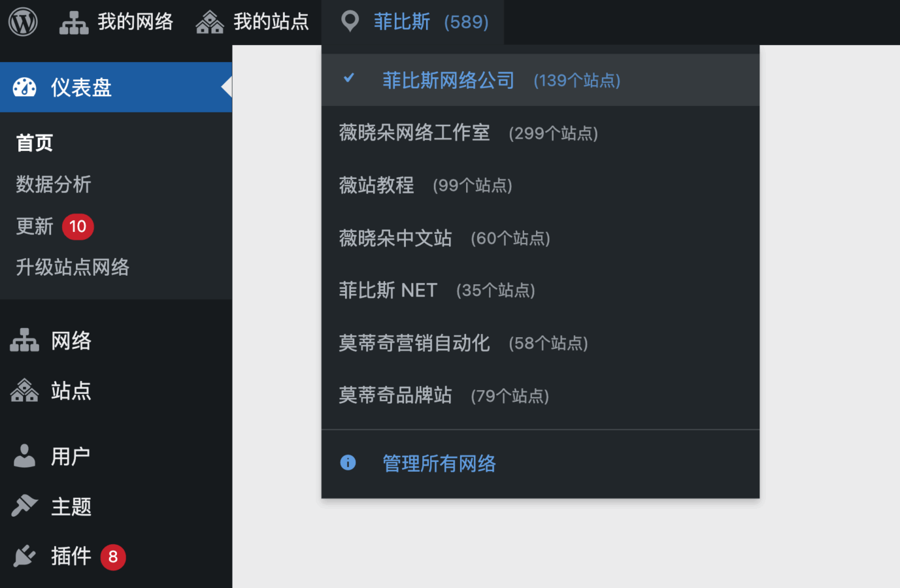The width and height of the screenshot is (900, 588).
Task: Click the My Sites (我的站点) houses icon
Action: coord(210,23)
